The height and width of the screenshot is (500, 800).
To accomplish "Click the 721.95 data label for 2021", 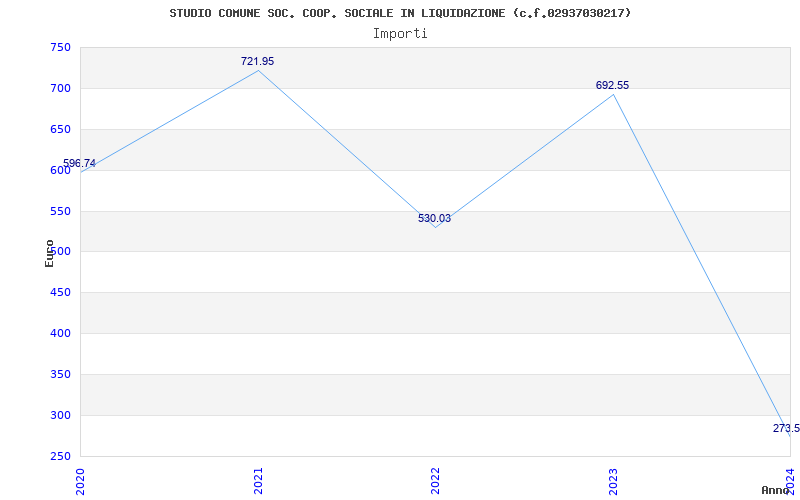I will pyautogui.click(x=257, y=62).
